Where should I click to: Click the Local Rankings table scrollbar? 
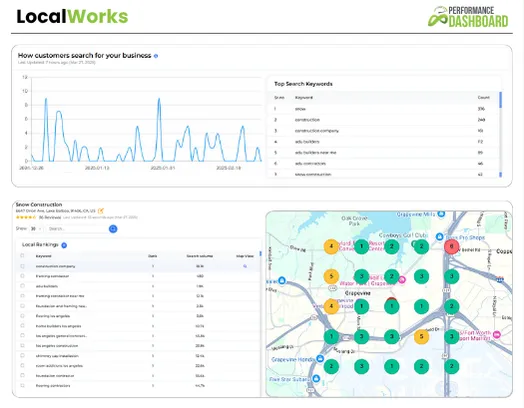(260, 254)
